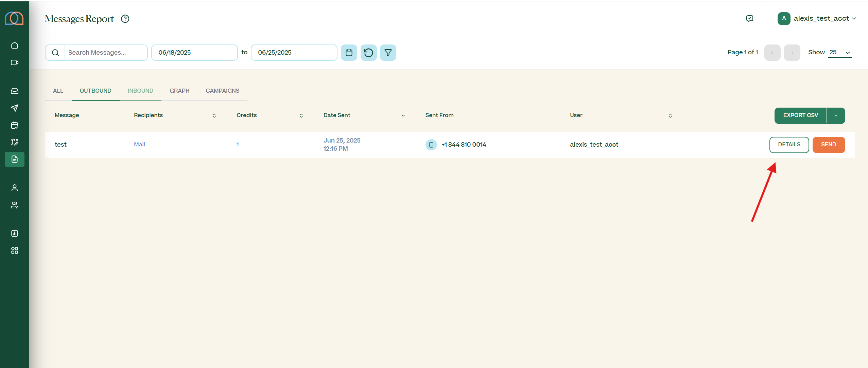Click the paper plane send icon
The image size is (868, 368).
click(x=15, y=108)
